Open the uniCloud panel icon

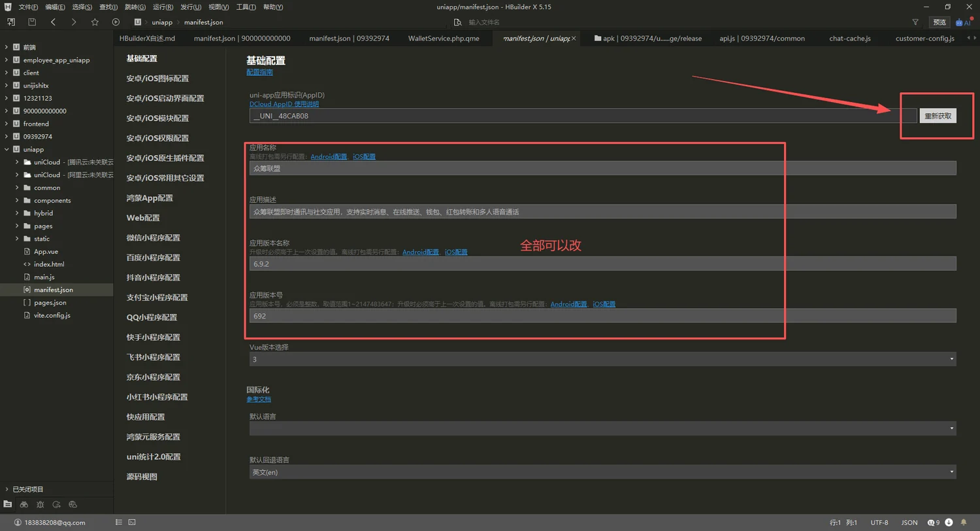(73, 504)
